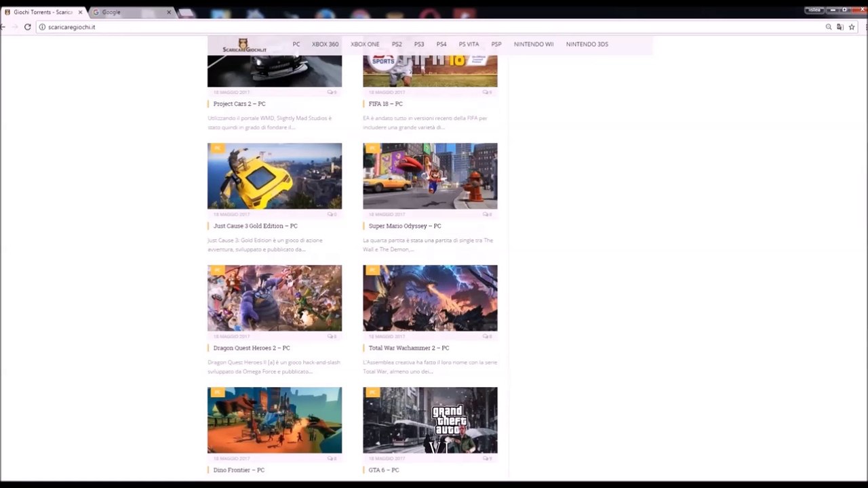View site information icon beside the URL
This screenshot has width=868, height=488.
click(x=42, y=27)
